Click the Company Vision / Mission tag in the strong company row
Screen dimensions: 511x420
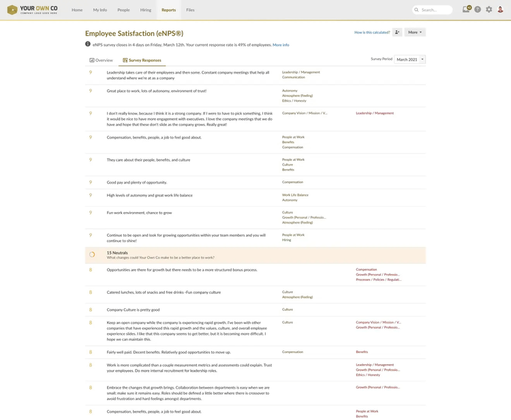point(305,113)
